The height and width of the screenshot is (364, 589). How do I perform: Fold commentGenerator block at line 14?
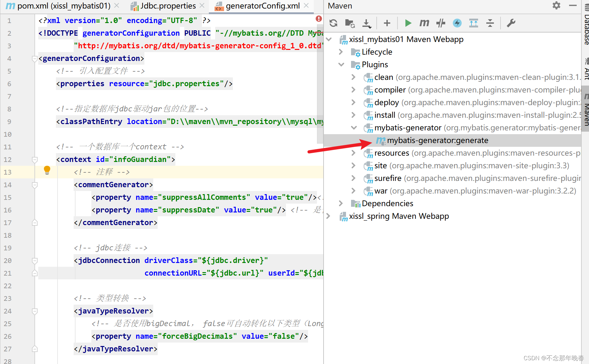coord(35,185)
